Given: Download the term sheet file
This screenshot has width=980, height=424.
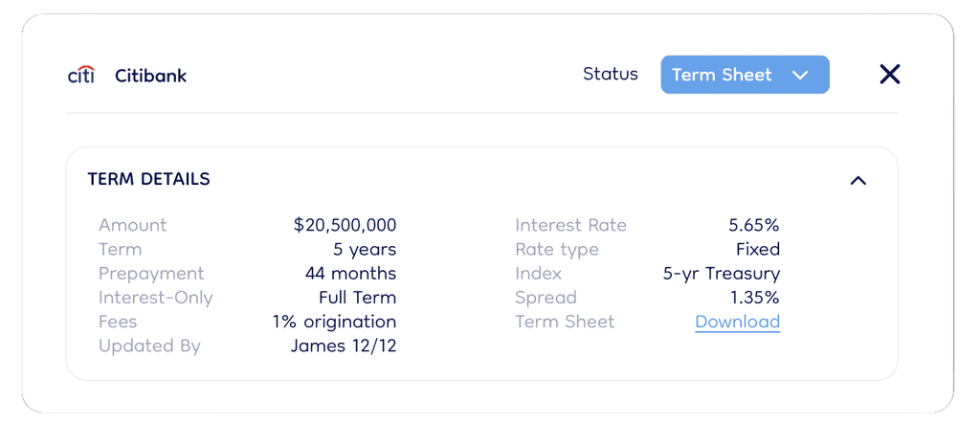Looking at the screenshot, I should (x=738, y=322).
